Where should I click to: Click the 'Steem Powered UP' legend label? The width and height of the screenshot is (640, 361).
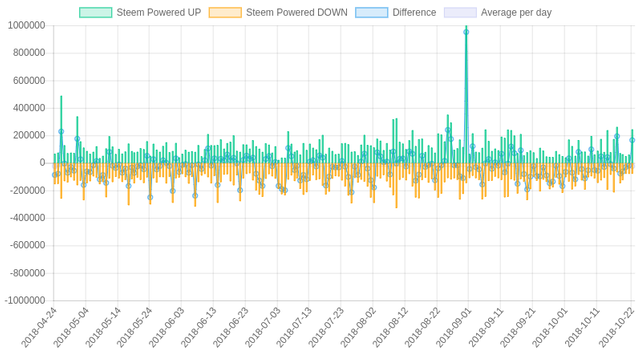(159, 13)
